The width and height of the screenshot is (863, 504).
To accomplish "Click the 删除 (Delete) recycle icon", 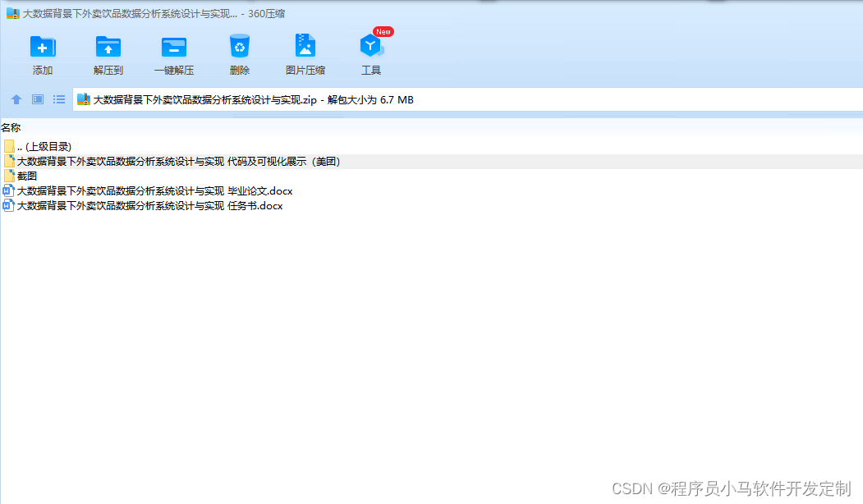I will 240,46.
